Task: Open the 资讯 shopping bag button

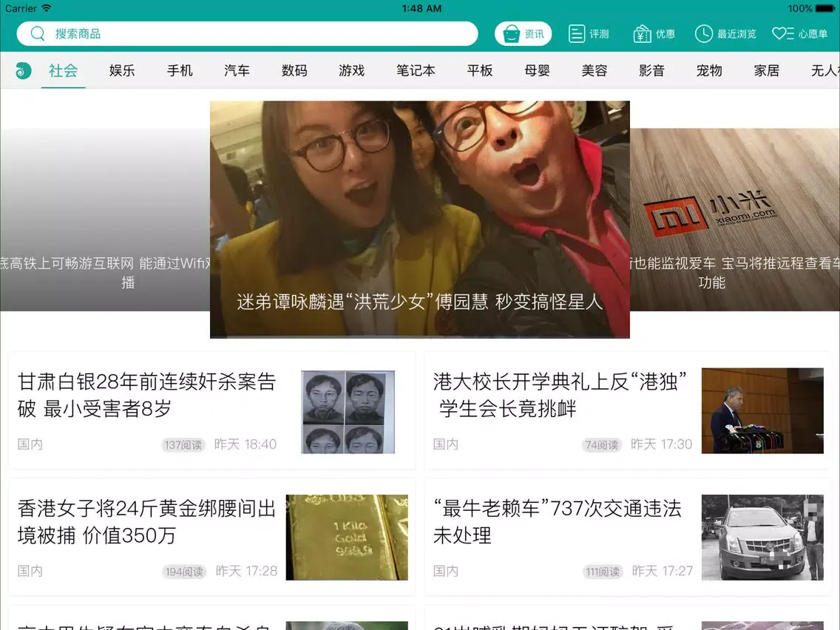Action: [523, 34]
